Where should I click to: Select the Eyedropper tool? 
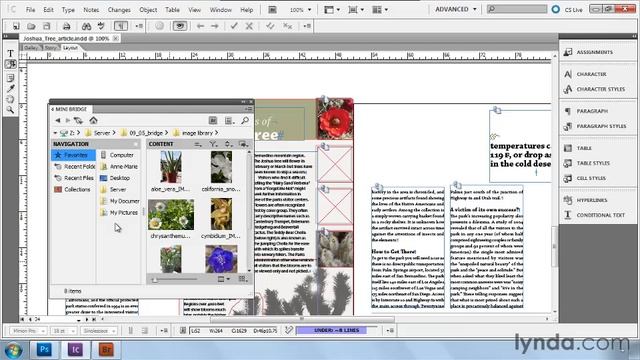(x=11, y=89)
